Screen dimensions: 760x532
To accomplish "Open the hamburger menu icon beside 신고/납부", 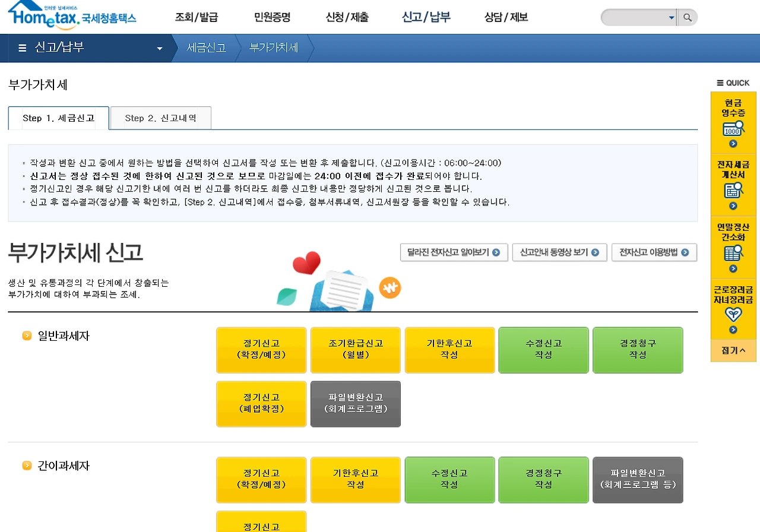I will 23,48.
